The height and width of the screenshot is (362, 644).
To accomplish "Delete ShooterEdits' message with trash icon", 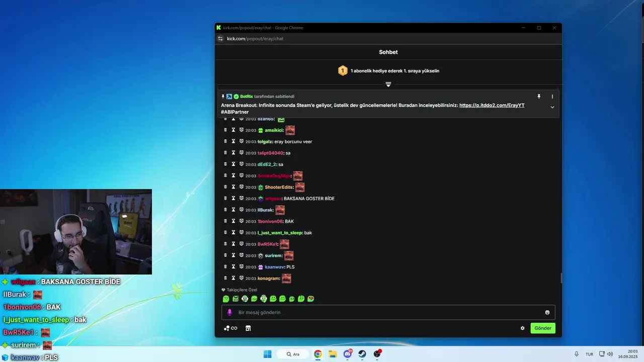I will point(225,187).
